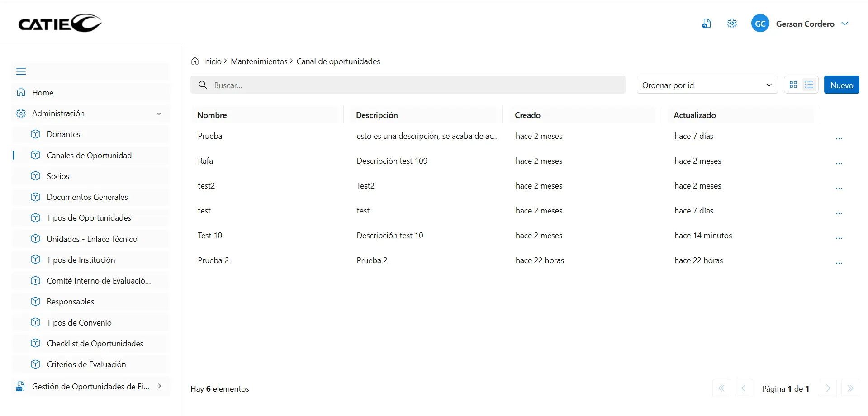Viewport: 868px width, 416px height.
Task: Open the Gerson Cordero user menu chevron
Action: [x=844, y=24]
